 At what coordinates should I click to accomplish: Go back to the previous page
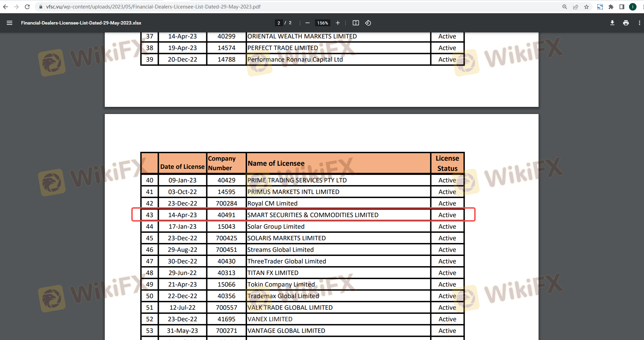pos(5,7)
